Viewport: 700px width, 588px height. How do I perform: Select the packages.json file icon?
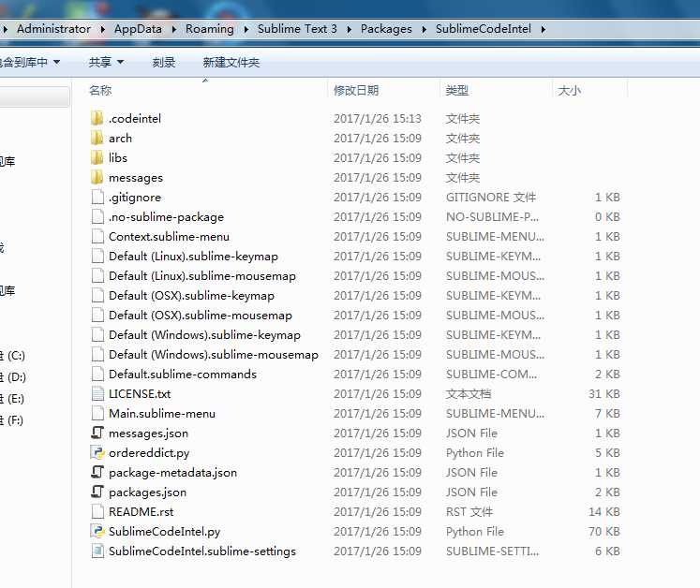point(97,492)
